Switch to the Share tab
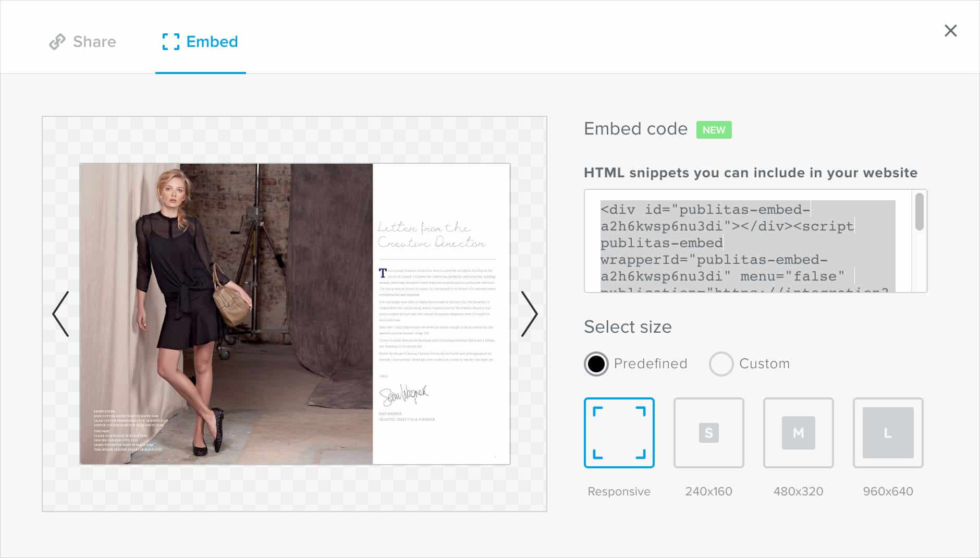This screenshot has width=980, height=558. [x=94, y=42]
